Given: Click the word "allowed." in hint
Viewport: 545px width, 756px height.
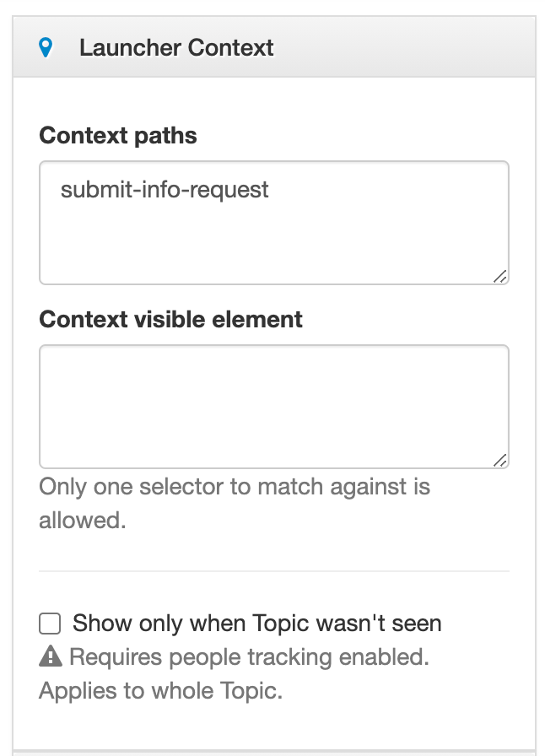Looking at the screenshot, I should (x=83, y=521).
